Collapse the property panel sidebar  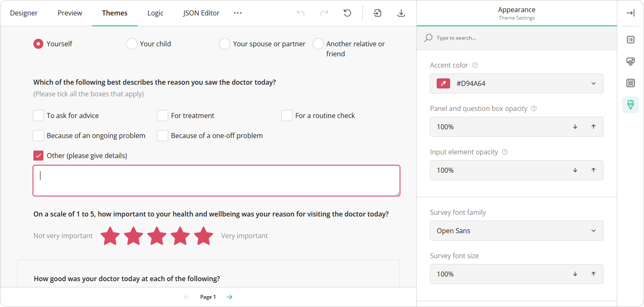pyautogui.click(x=630, y=13)
